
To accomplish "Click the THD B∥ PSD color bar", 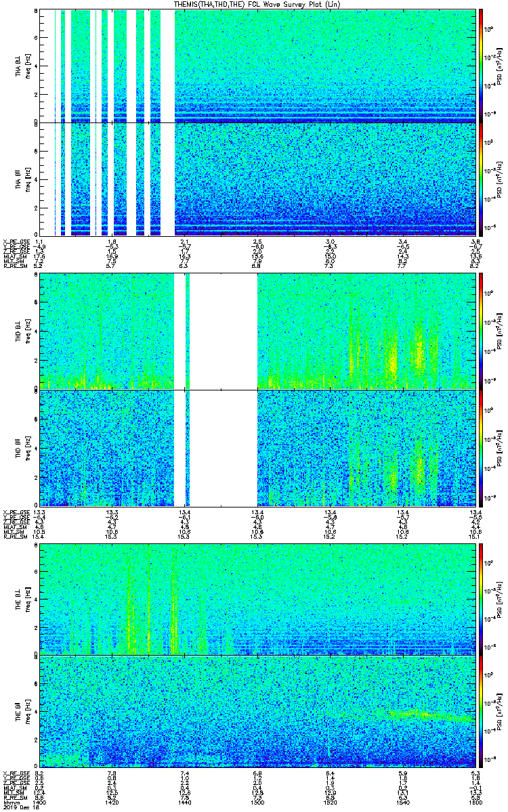I will [482, 448].
